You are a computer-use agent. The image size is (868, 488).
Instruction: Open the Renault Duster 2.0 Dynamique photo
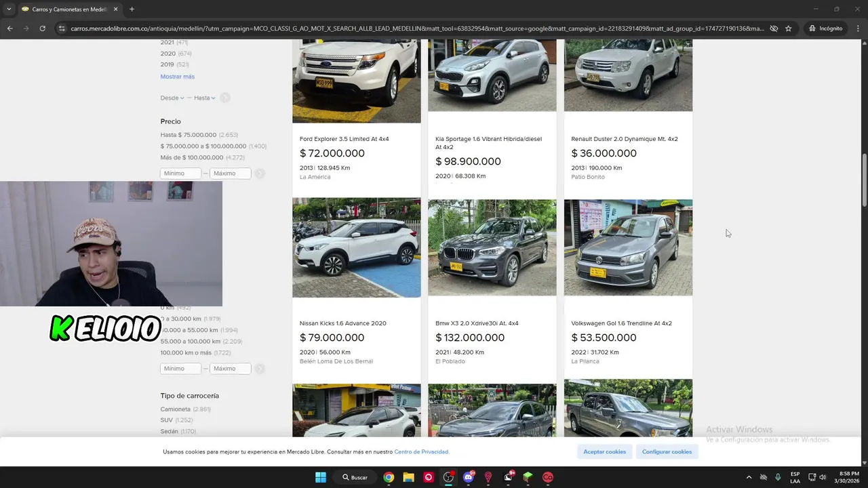coord(628,75)
